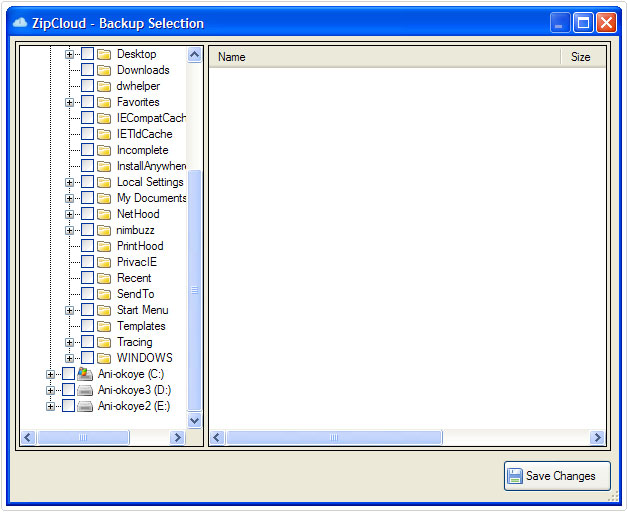Screen dimensions: 628x512
Task: Check the Ani-okoye (C:) drive checkbox
Action: coord(68,373)
